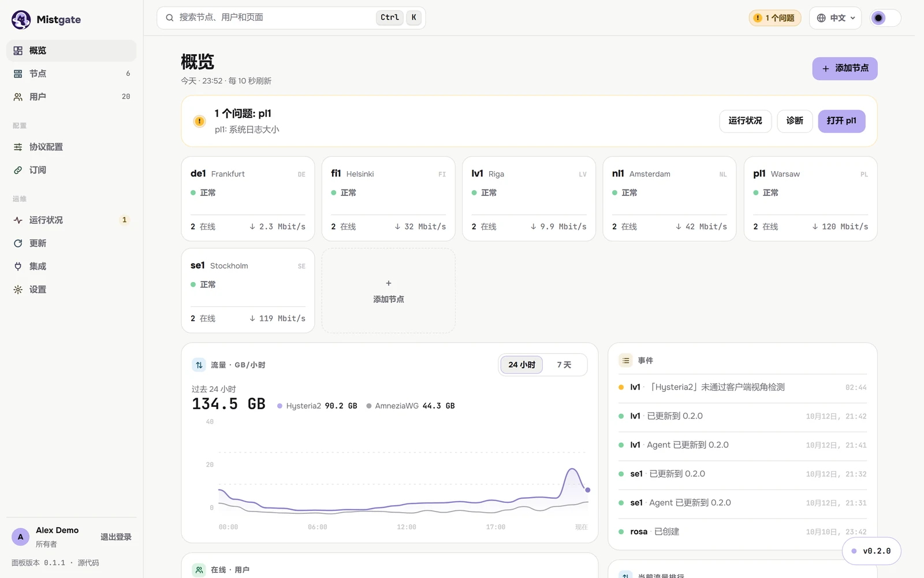Open the se1 已更新到 0.2.0 event
Screen dimensions: 924x578
742,474
